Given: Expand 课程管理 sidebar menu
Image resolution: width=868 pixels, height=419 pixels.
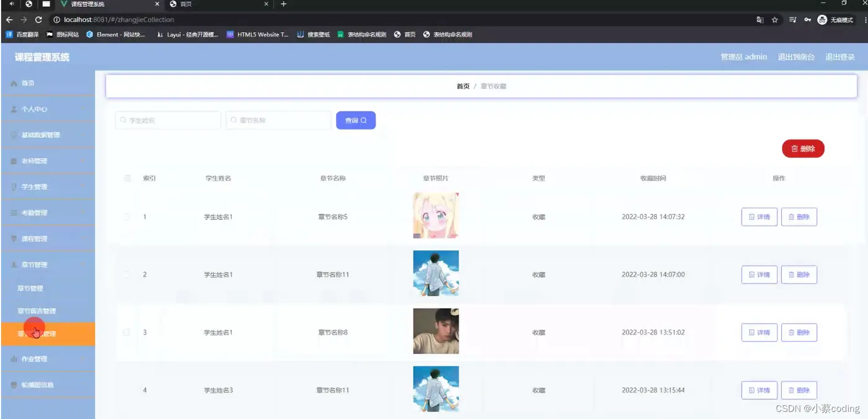Looking at the screenshot, I should pyautogui.click(x=48, y=239).
